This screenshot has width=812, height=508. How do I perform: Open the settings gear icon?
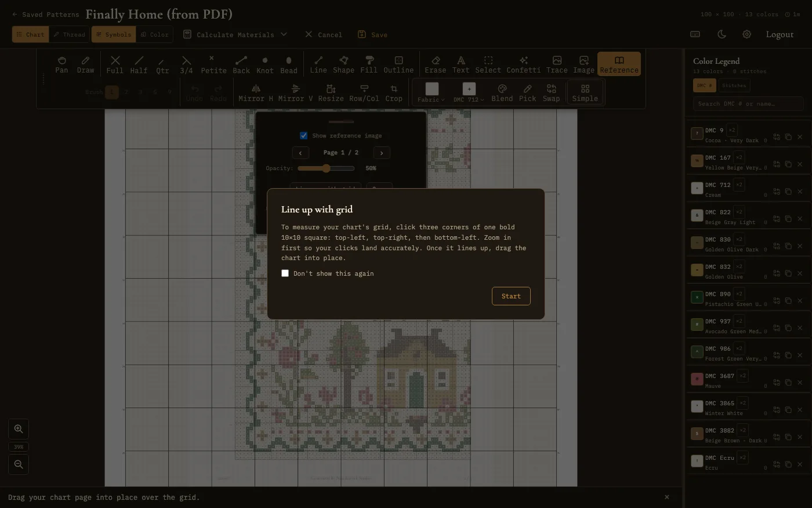[x=746, y=34]
